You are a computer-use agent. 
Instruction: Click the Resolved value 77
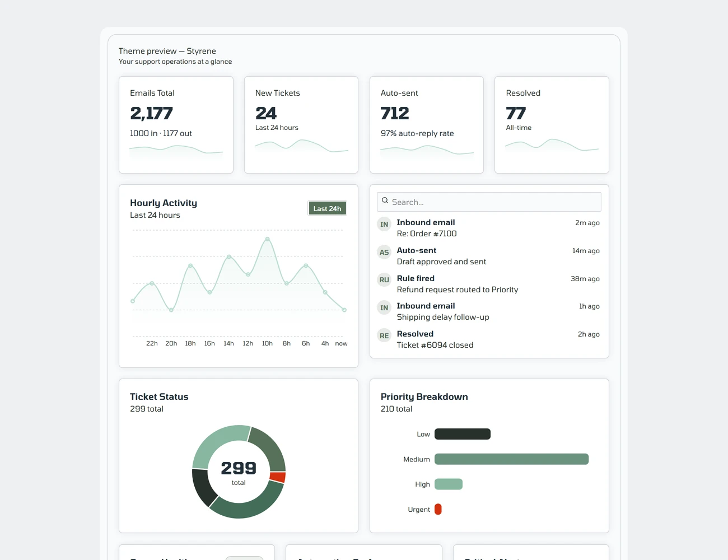click(x=516, y=114)
